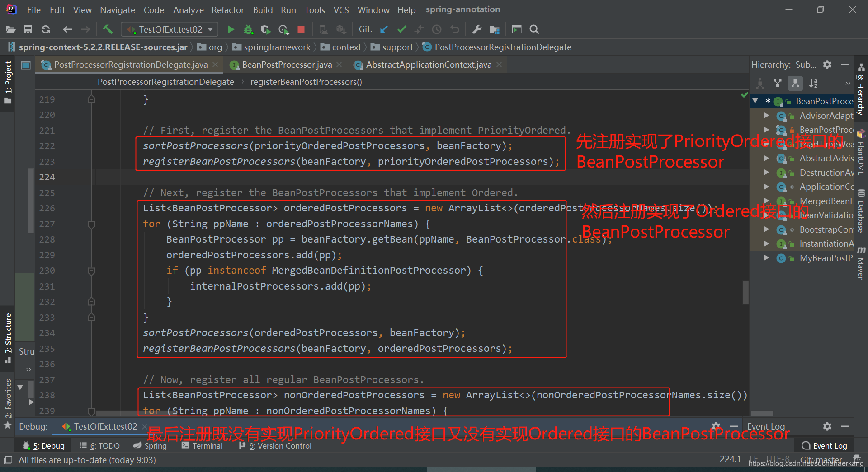868x472 pixels.
Task: Build project with the hammer icon
Action: click(108, 29)
